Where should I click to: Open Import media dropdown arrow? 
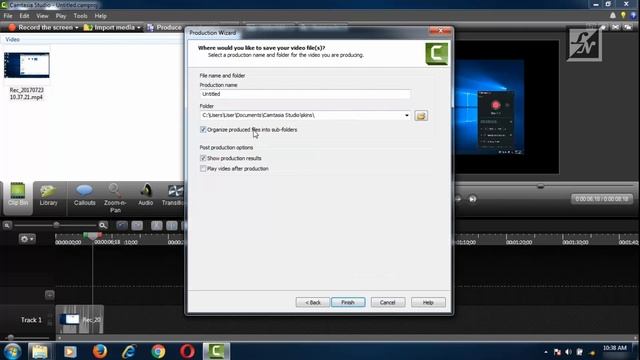click(138, 27)
